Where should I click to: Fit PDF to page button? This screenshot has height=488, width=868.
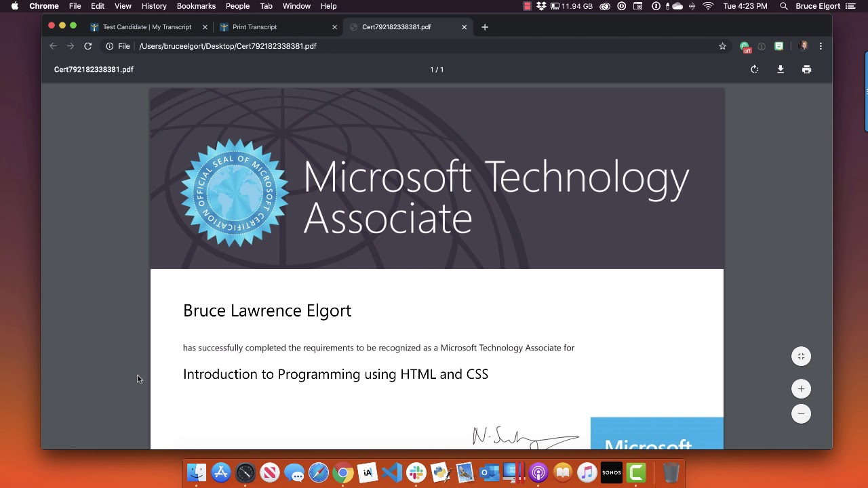click(x=801, y=357)
